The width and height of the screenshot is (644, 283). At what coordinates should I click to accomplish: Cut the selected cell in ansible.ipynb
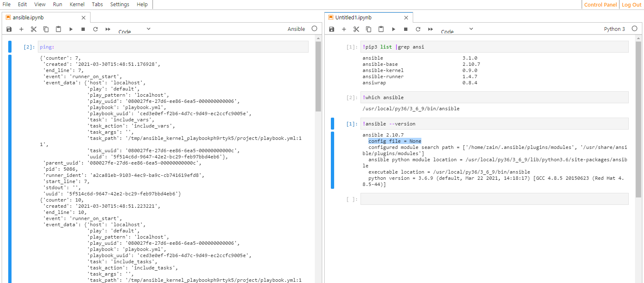click(x=34, y=29)
